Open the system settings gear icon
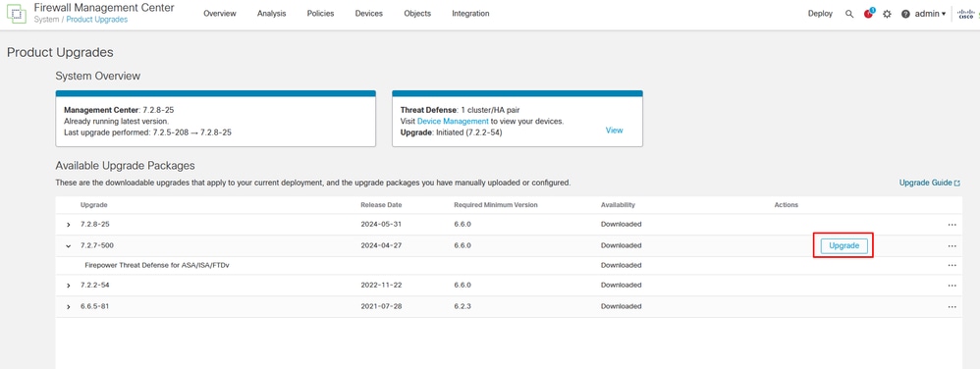 click(x=887, y=14)
